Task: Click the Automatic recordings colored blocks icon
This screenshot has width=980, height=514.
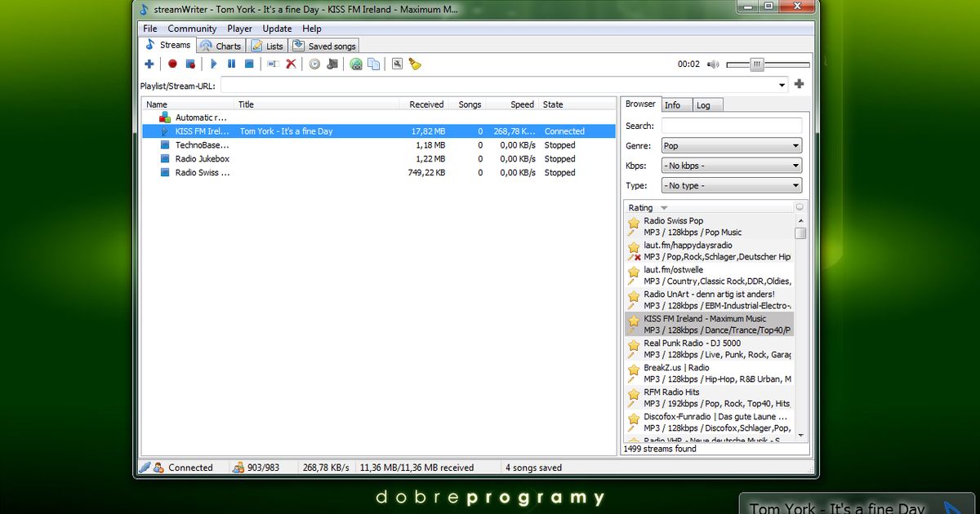Action: coord(165,117)
